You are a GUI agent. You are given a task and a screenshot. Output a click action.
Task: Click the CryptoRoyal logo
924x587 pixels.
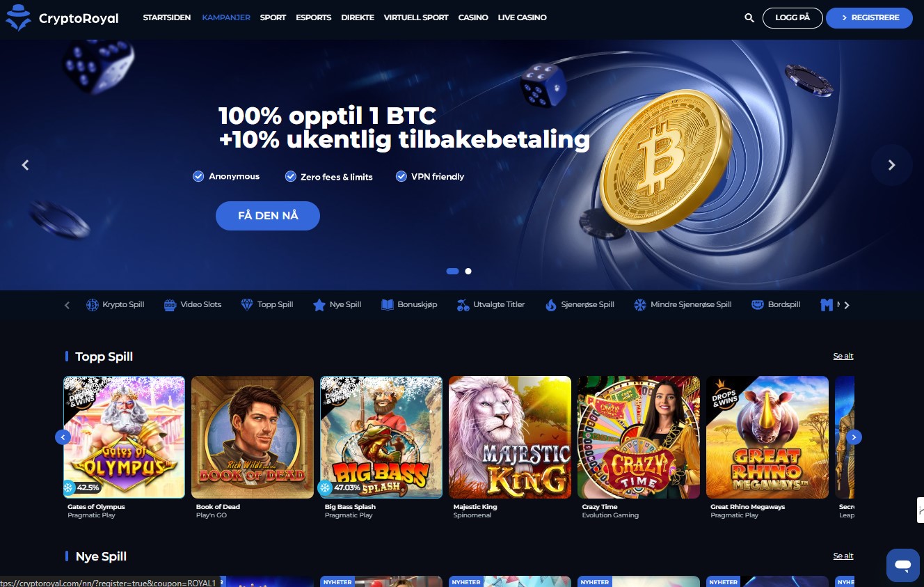62,18
